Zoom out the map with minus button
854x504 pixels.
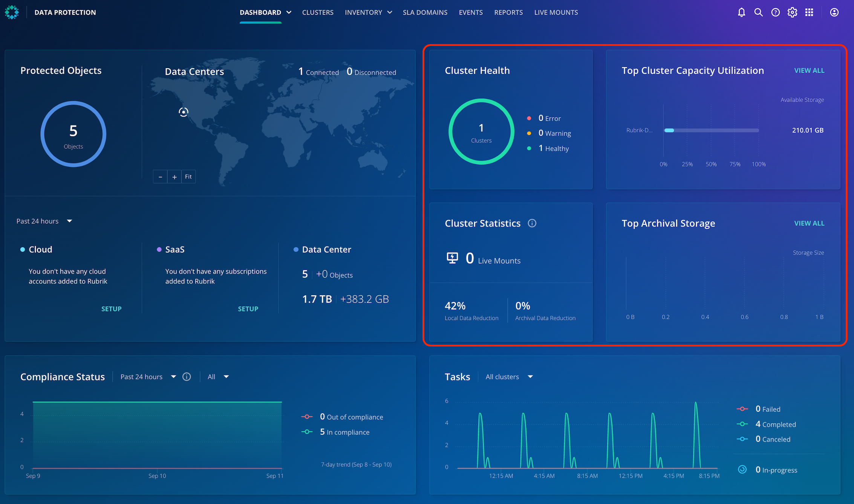point(160,177)
